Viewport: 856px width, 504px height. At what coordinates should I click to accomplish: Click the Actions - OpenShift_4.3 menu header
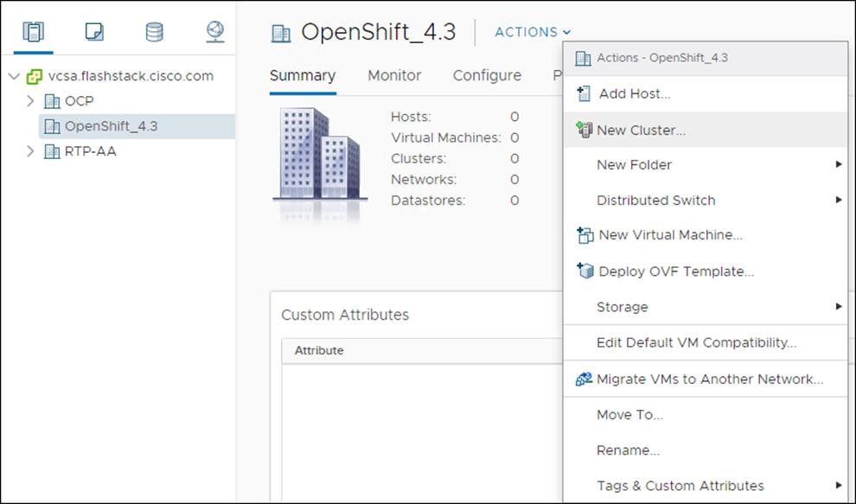click(706, 59)
